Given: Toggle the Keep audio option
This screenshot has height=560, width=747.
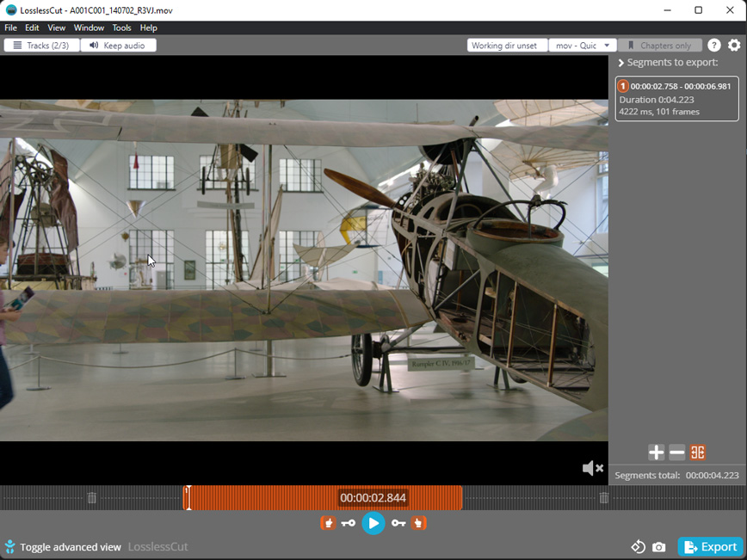Looking at the screenshot, I should (x=118, y=46).
